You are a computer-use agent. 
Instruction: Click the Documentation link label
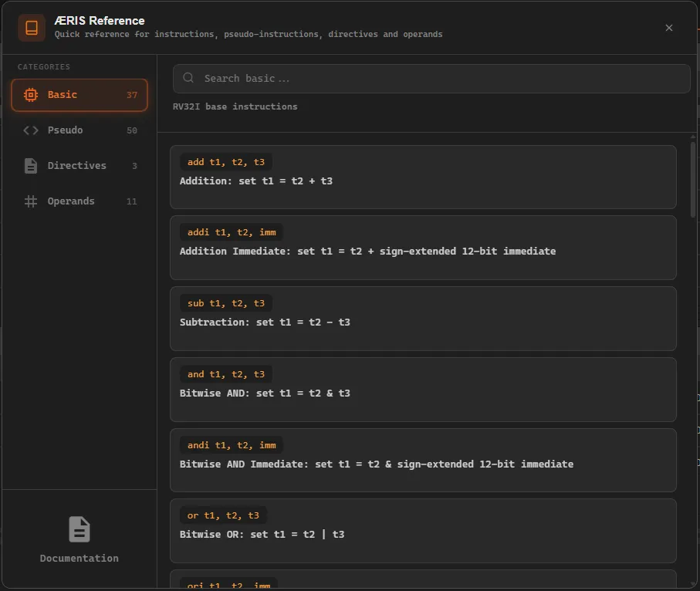tap(79, 558)
